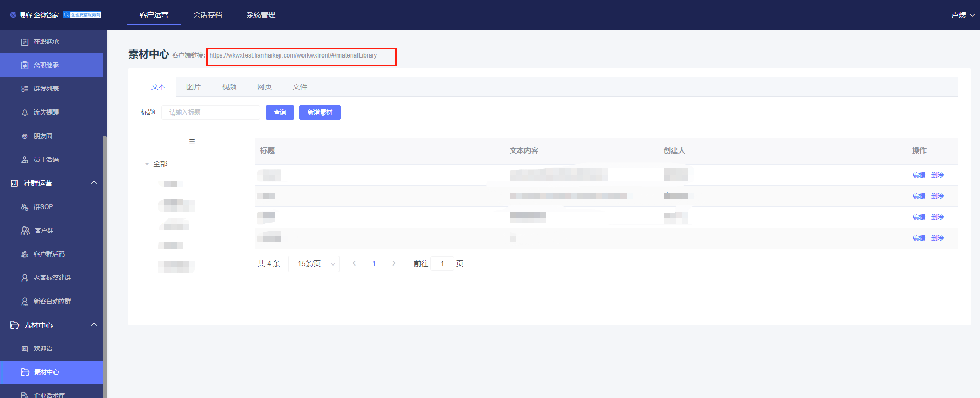Select the 视频 tab

[x=229, y=87]
